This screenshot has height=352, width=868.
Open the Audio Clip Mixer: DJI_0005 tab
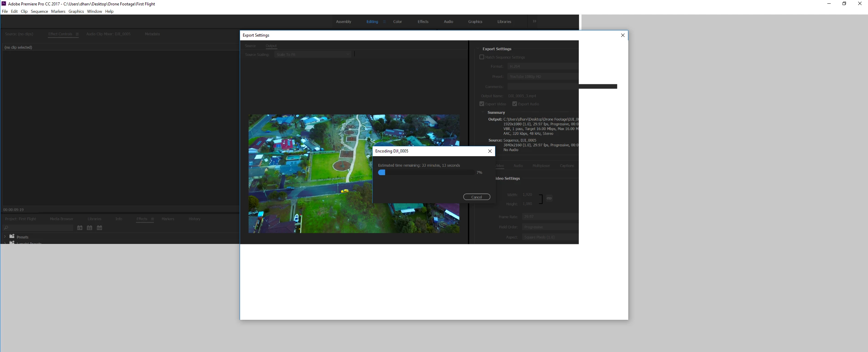(108, 34)
